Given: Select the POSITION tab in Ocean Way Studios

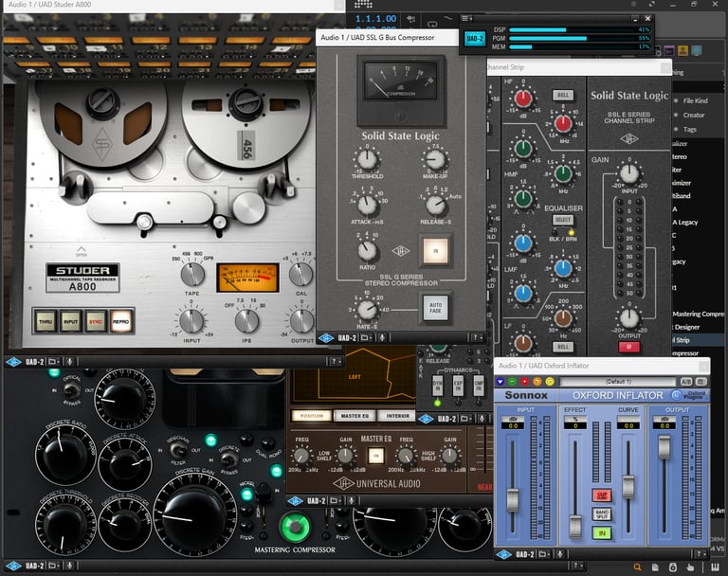Looking at the screenshot, I should (312, 416).
